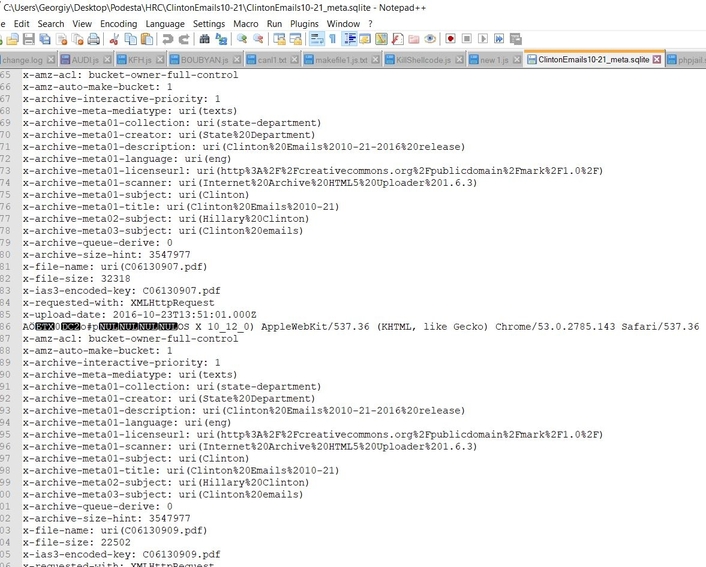
Task: Toggle the document monitoring eye icon
Action: point(429,40)
